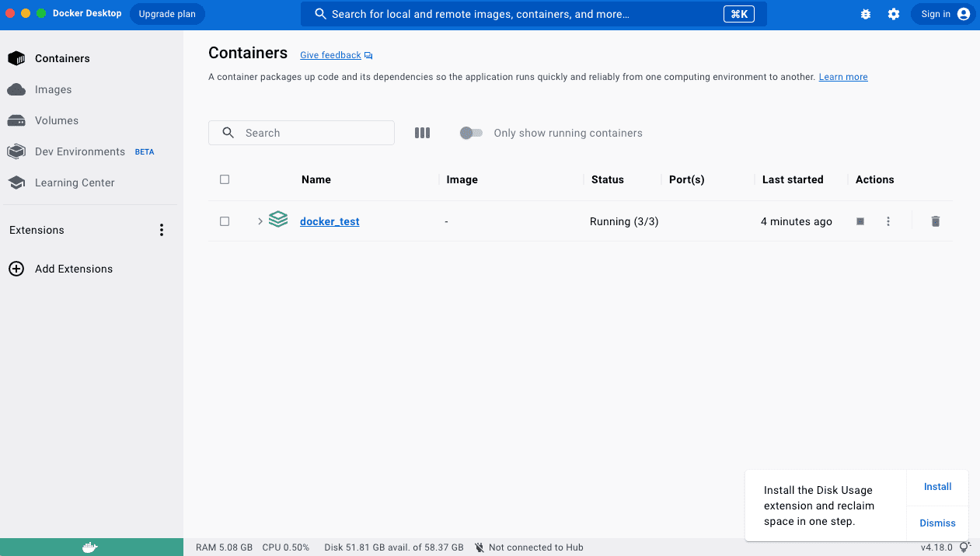Click the Images cloud icon
The height and width of the screenshot is (556, 980).
click(x=16, y=89)
